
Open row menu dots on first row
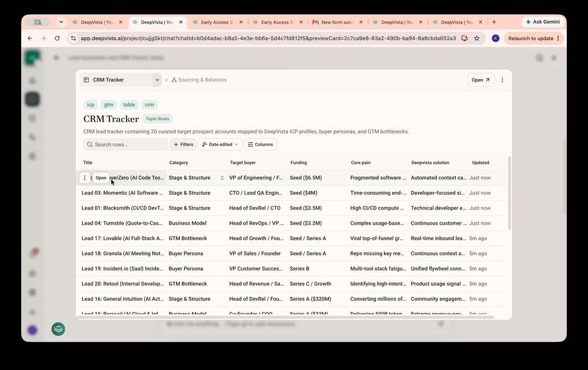pos(85,178)
